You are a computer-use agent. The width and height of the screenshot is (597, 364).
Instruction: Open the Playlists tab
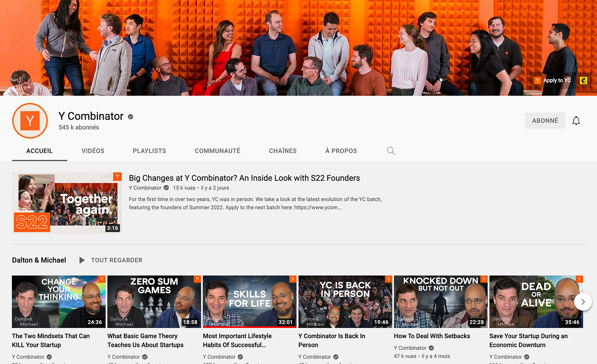pyautogui.click(x=149, y=151)
